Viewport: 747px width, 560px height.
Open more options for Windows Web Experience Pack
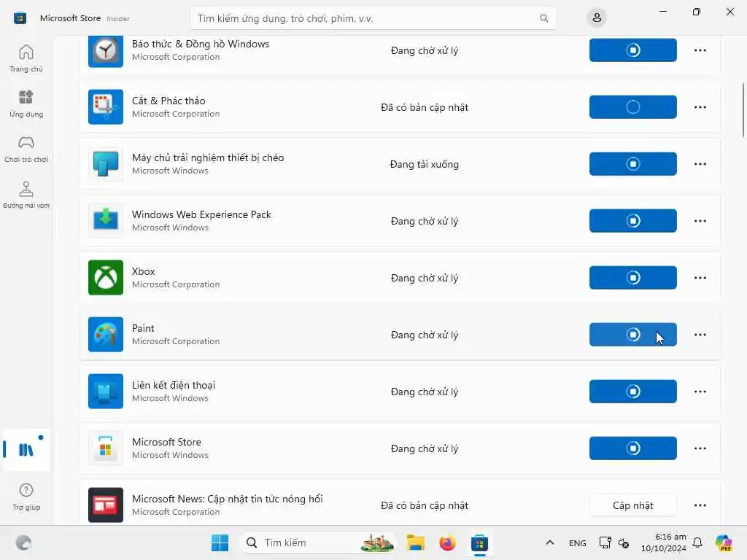tap(700, 221)
